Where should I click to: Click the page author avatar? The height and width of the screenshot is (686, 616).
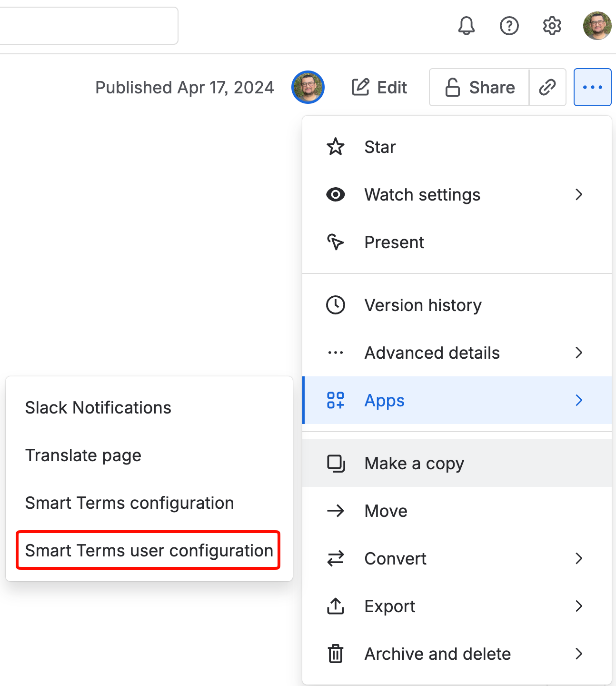tap(308, 87)
